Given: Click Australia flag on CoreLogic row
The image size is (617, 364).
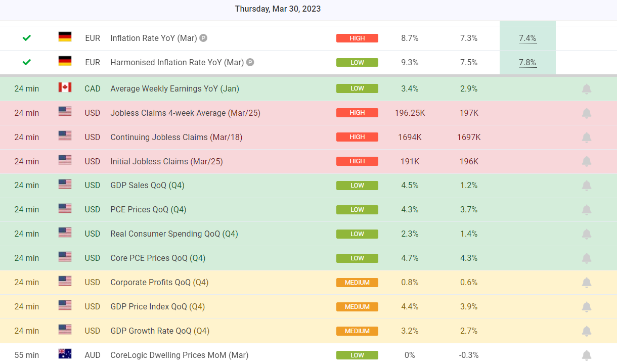Looking at the screenshot, I should click(x=65, y=353).
